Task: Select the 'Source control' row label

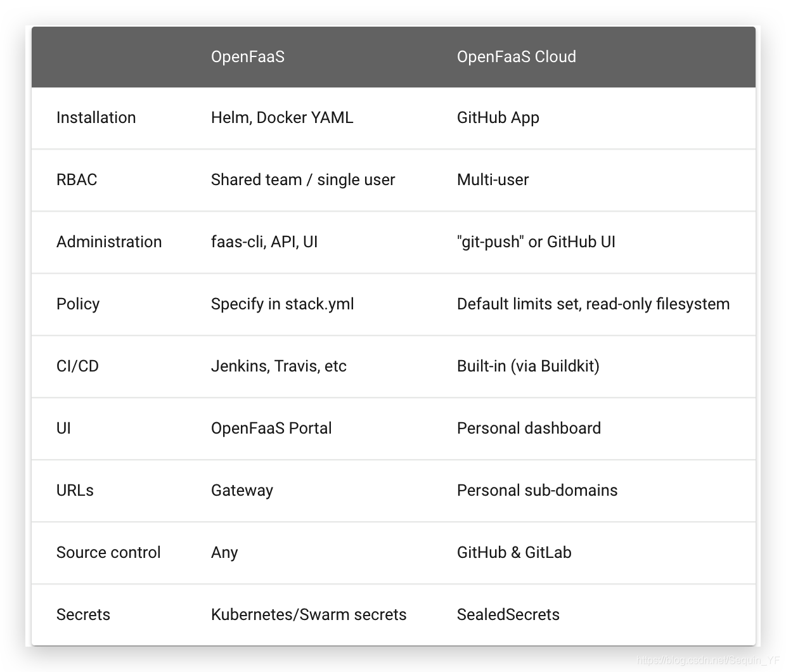Action: click(x=108, y=552)
